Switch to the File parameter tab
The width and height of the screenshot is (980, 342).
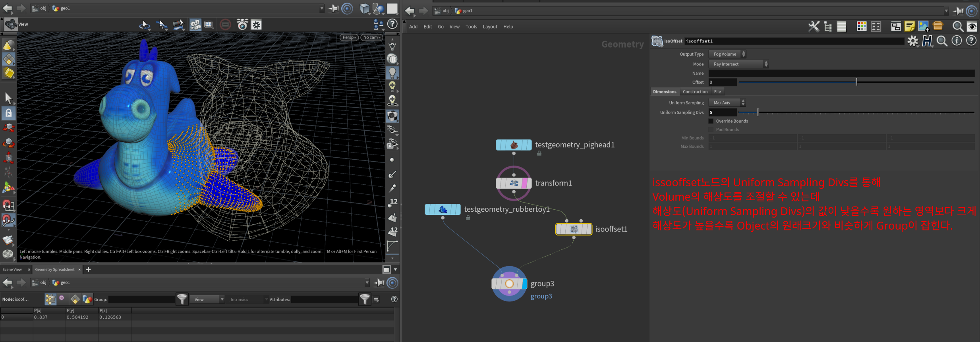pyautogui.click(x=717, y=92)
